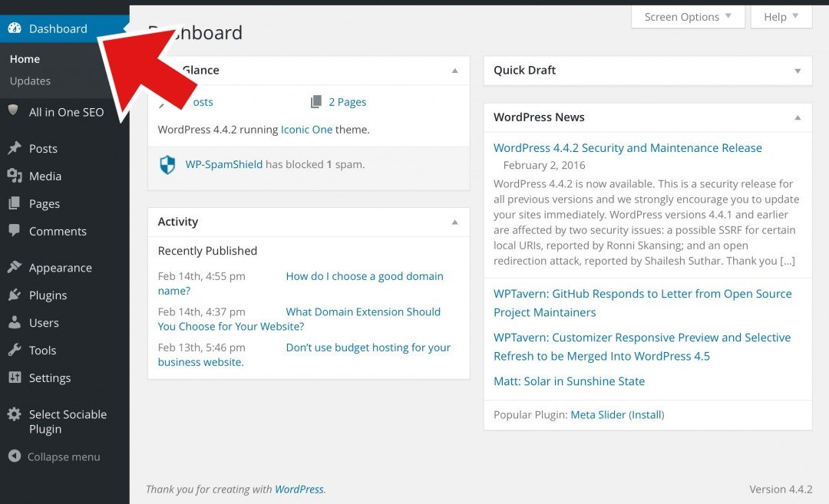Open the Appearance menu
Viewport: 829px width, 504px height.
[x=61, y=268]
